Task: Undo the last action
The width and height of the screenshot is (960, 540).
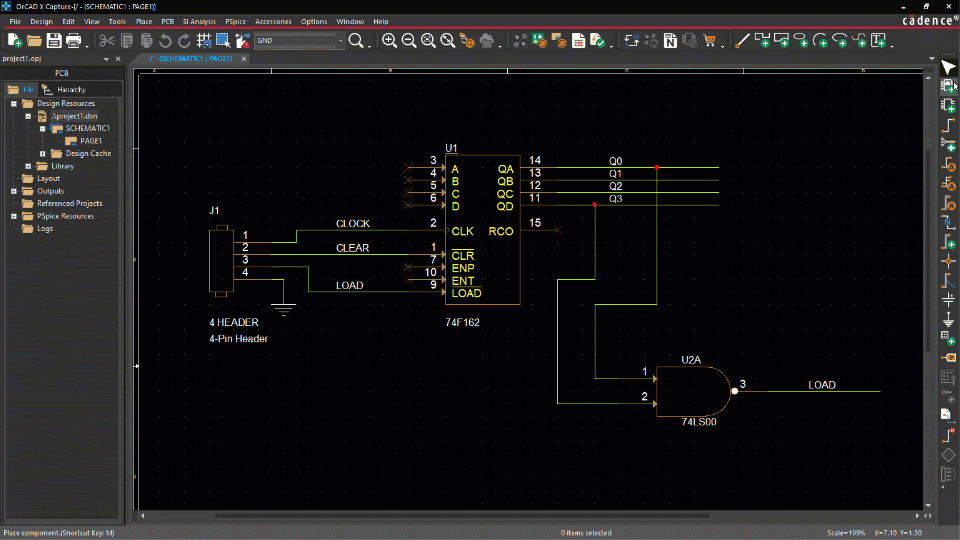Action: coord(165,41)
